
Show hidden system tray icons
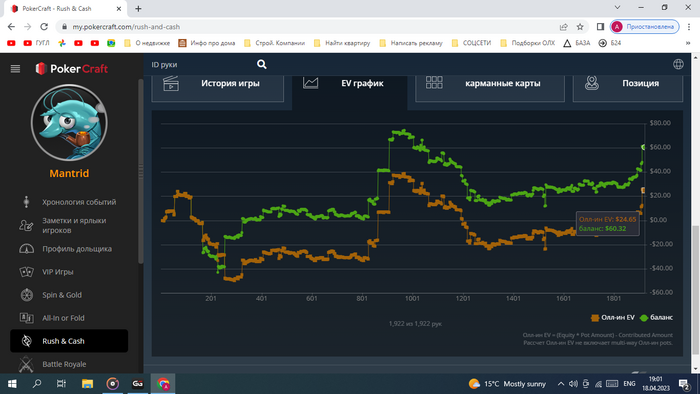coord(561,384)
